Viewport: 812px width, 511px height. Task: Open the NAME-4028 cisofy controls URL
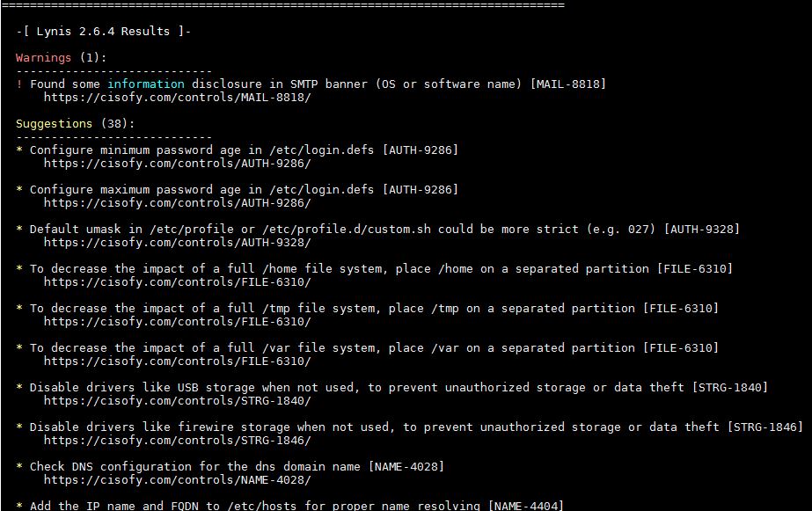coord(177,480)
